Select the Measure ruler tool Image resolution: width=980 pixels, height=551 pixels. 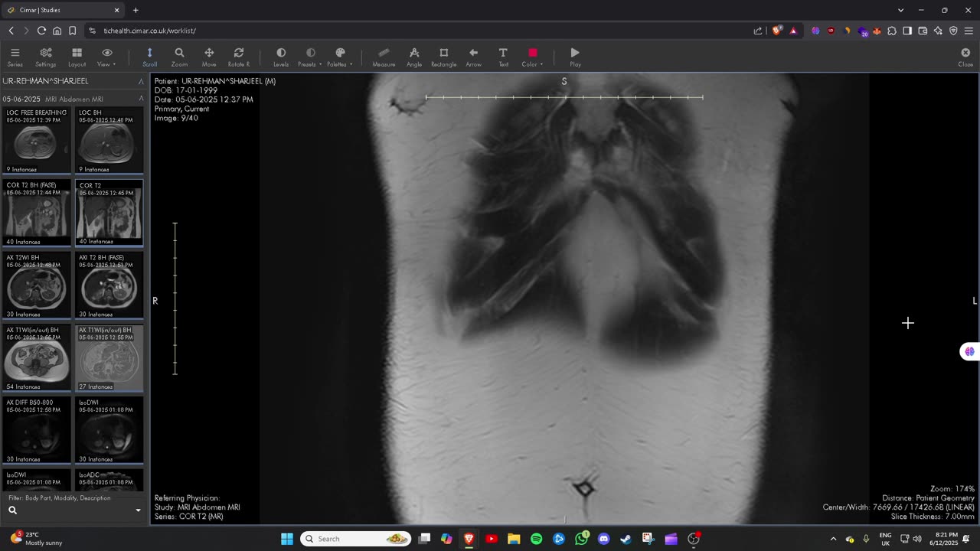[x=384, y=57]
